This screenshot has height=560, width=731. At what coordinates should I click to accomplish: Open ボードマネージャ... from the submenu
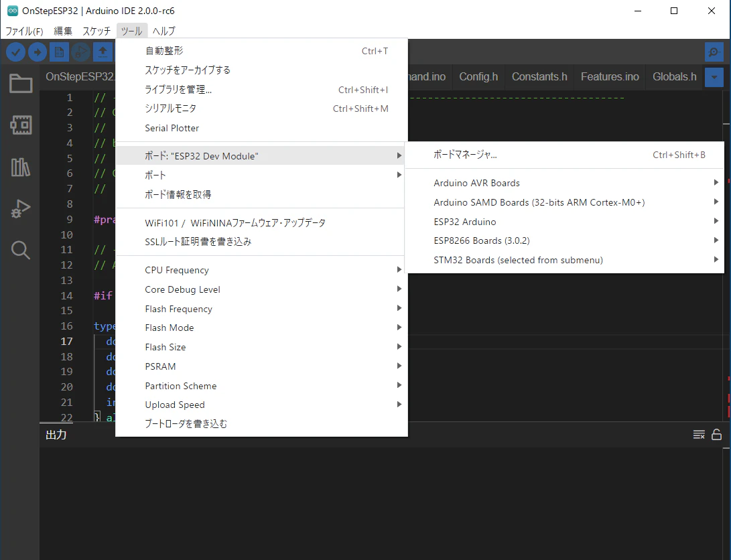(x=565, y=155)
